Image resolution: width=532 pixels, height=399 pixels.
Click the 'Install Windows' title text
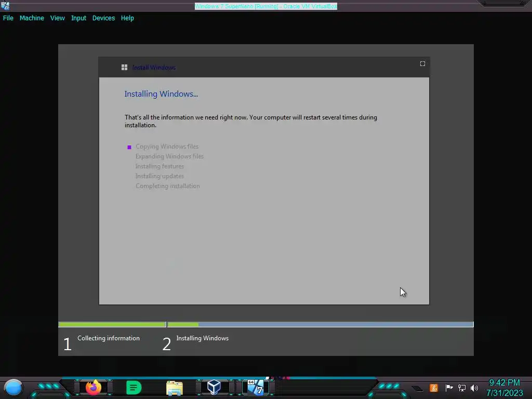tap(154, 68)
